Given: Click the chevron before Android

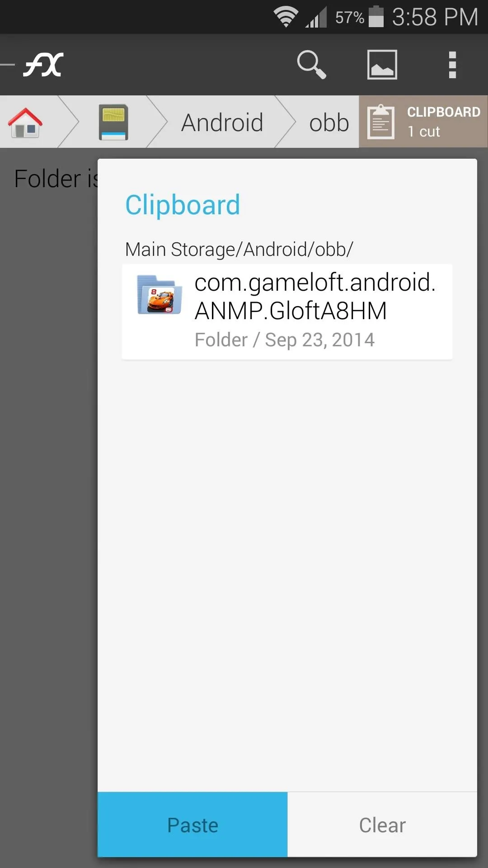Looking at the screenshot, I should click(157, 122).
